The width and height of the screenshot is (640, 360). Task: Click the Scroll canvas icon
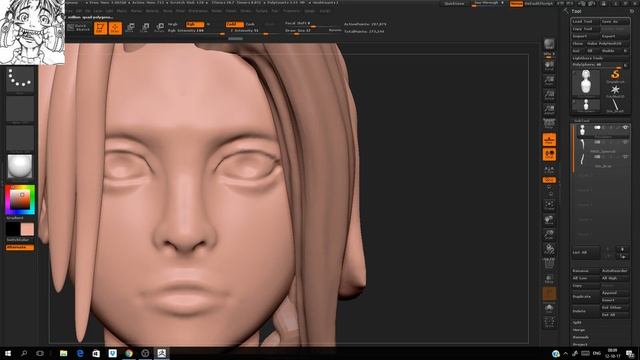[x=549, y=66]
